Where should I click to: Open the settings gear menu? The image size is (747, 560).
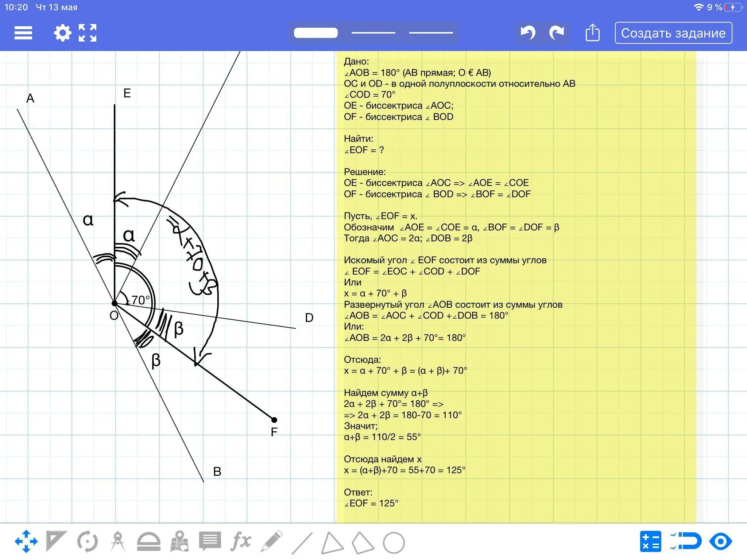(x=62, y=33)
